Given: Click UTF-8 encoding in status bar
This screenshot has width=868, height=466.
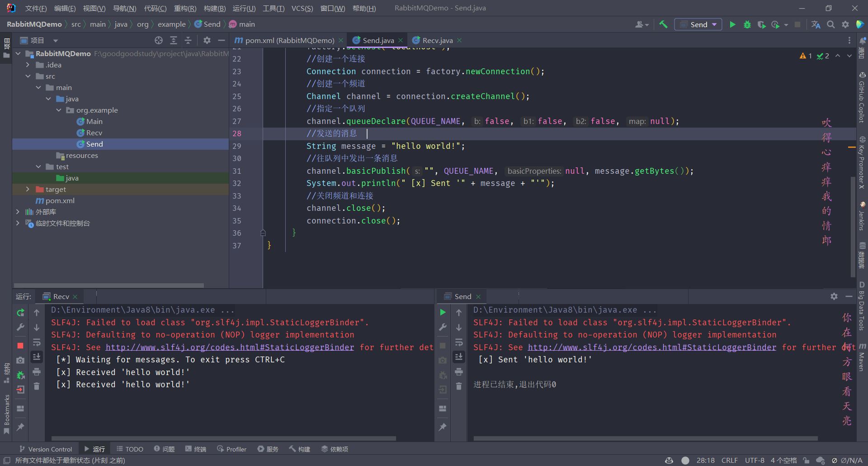Looking at the screenshot, I should tap(755, 460).
